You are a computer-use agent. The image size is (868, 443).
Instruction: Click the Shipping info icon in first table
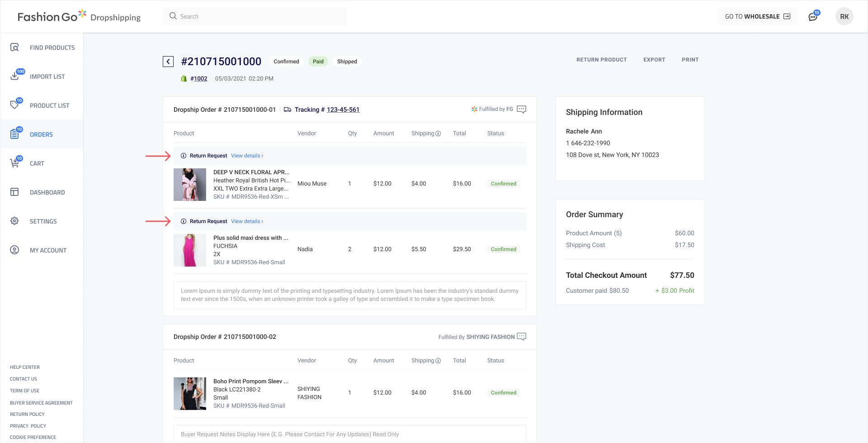pos(438,133)
